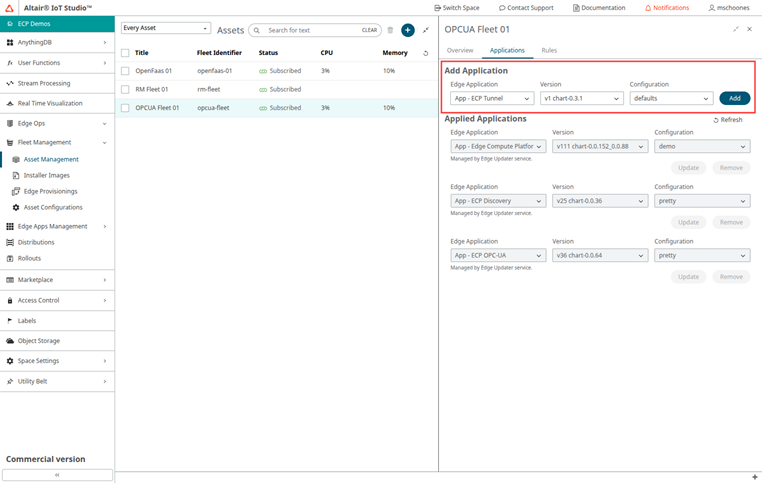The image size is (762, 483).
Task: Click the Search for text field
Action: click(312, 30)
